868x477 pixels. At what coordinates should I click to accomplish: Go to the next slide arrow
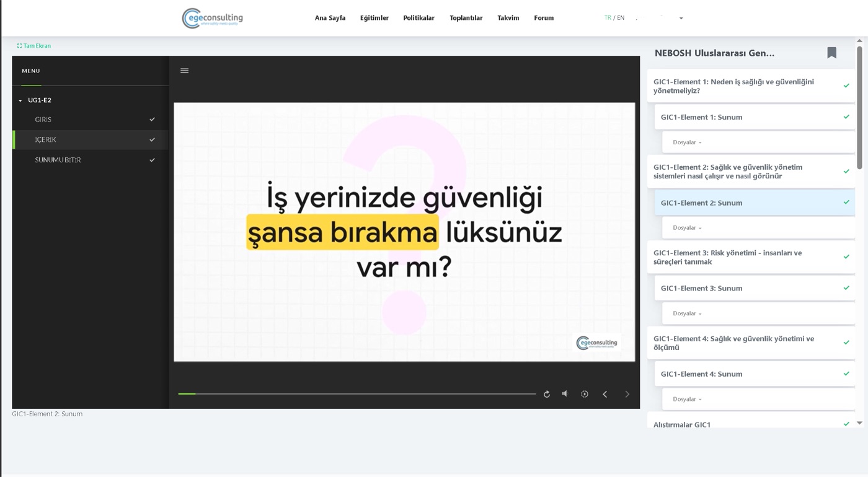click(x=627, y=394)
